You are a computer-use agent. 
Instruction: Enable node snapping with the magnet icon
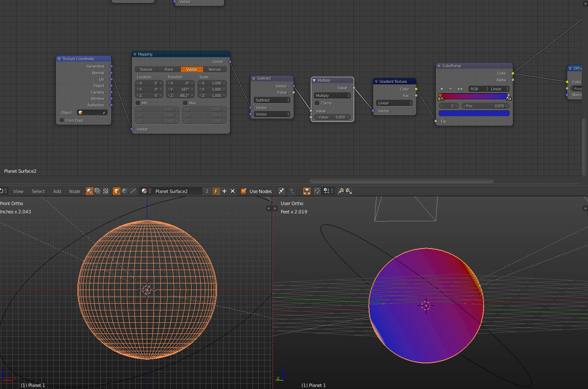(317, 191)
